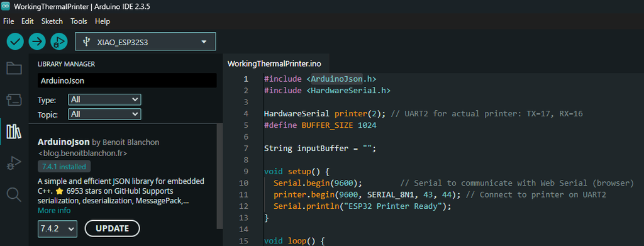Click the ArduinoJson library search field
Image resolution: width=644 pixels, height=246 pixels.
(x=127, y=81)
